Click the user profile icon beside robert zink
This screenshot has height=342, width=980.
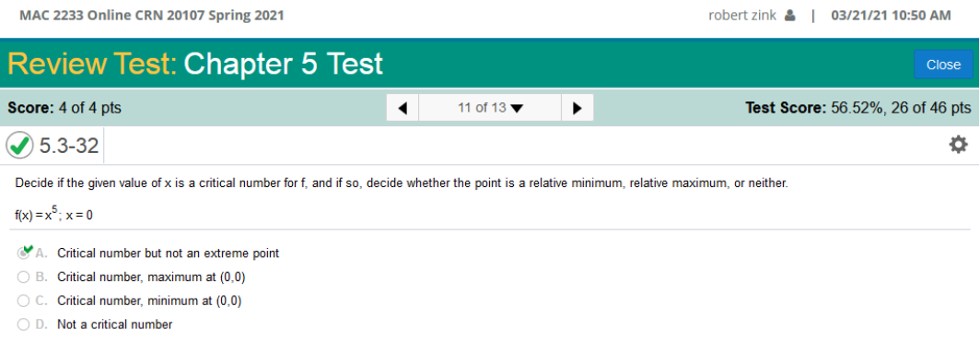(790, 16)
